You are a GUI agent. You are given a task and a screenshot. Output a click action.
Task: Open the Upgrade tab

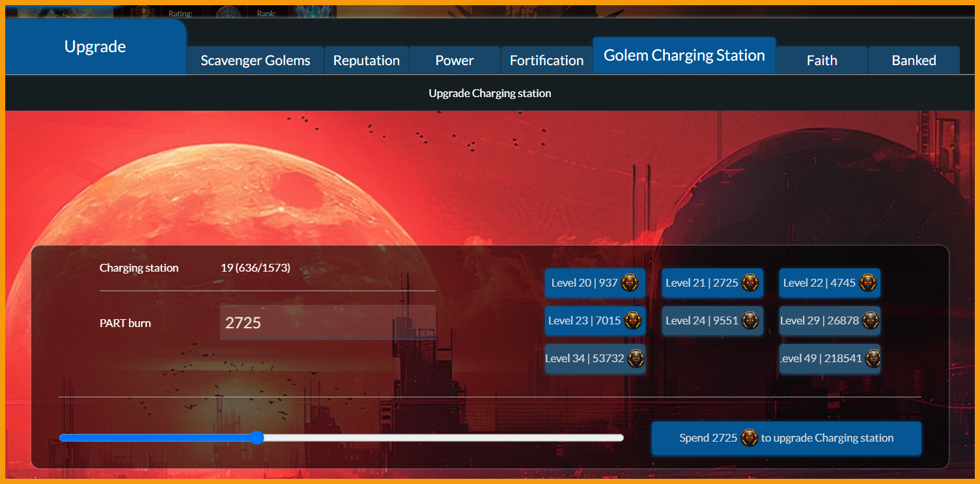point(95,47)
